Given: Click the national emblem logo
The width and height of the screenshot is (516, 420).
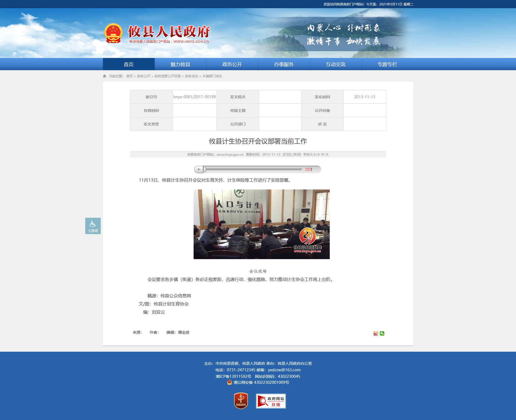Looking at the screenshot, I should 113,33.
